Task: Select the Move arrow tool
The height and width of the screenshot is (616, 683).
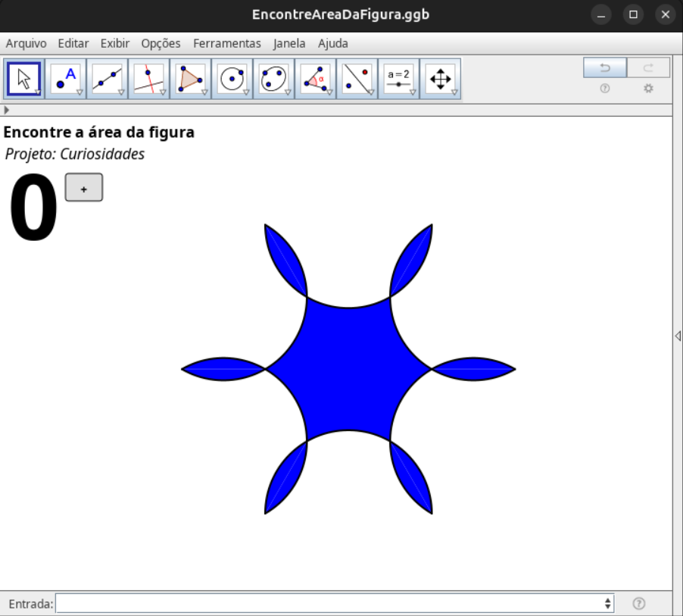Action: [23, 79]
